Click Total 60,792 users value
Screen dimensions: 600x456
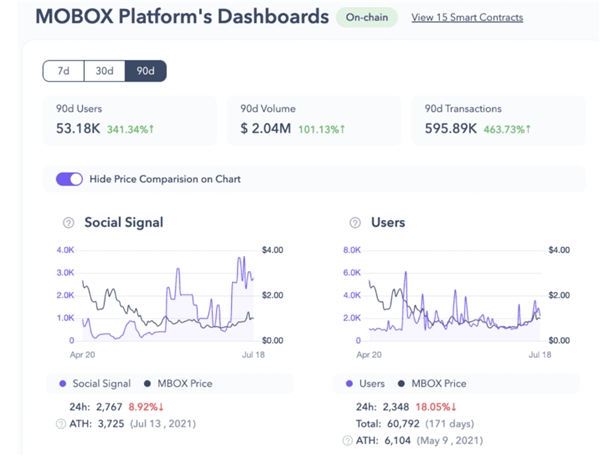403,424
